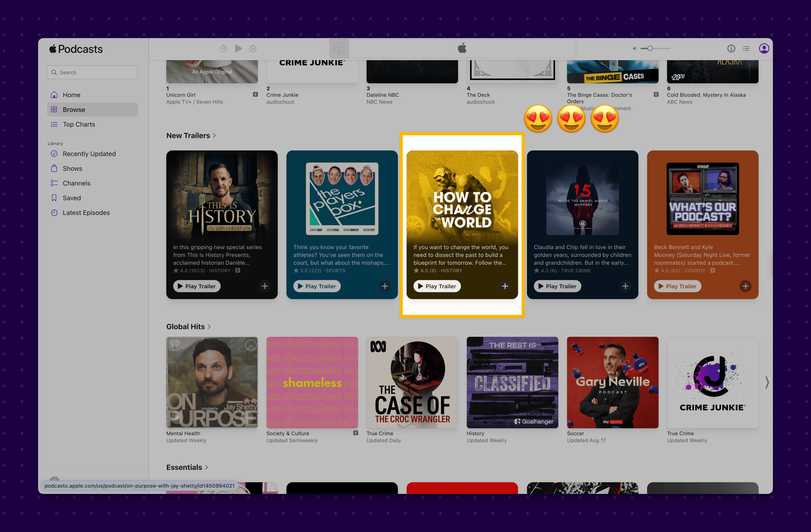811x532 pixels.
Task: Open Cold Blooded: Mystery in Alaska entry
Action: click(x=706, y=95)
